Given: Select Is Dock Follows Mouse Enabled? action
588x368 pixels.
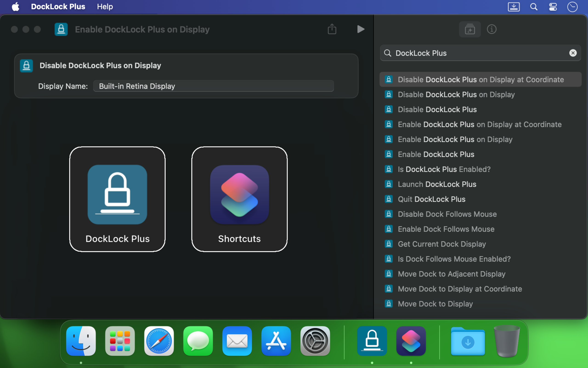Looking at the screenshot, I should click(480, 259).
